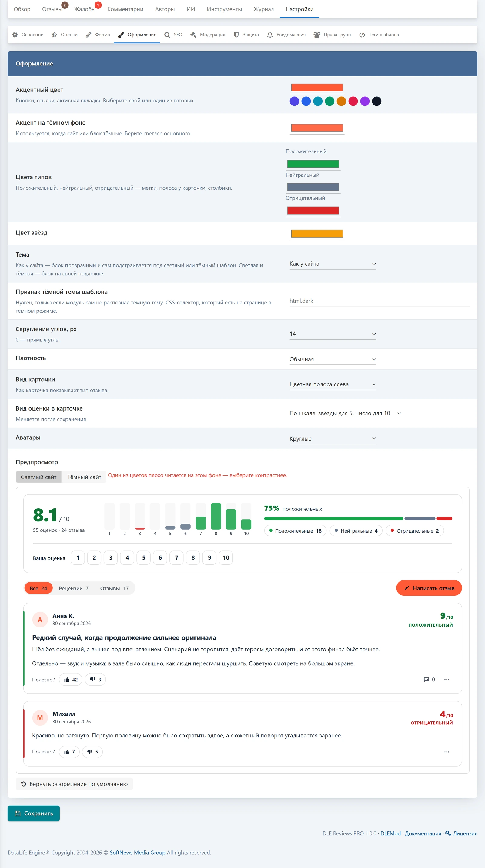
Task: Click the pencil icon beside Форма
Action: (89, 35)
